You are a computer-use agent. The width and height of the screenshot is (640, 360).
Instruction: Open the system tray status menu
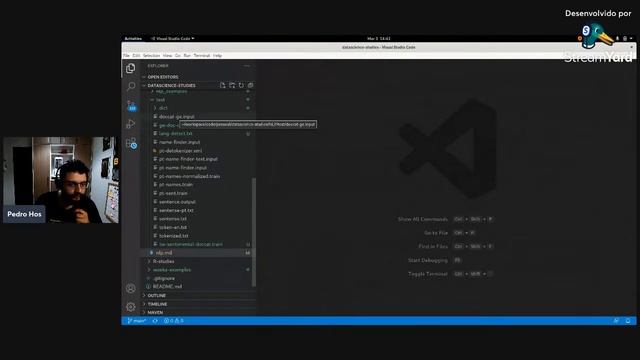click(x=624, y=38)
